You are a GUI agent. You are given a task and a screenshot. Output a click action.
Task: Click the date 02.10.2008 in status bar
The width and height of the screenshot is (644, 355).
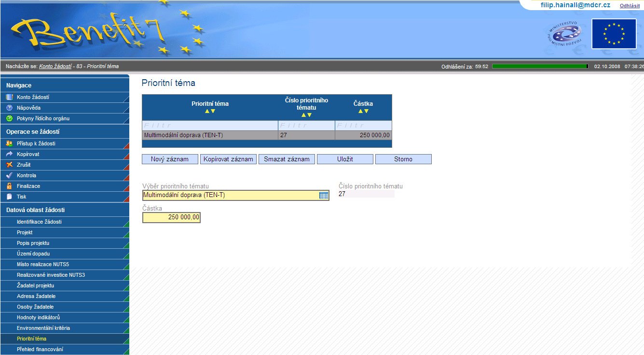tap(607, 67)
